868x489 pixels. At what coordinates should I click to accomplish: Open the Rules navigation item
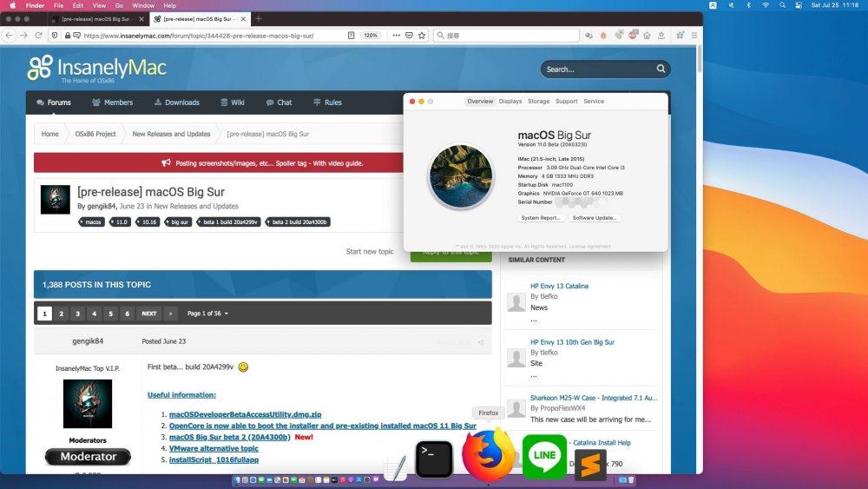click(x=328, y=102)
